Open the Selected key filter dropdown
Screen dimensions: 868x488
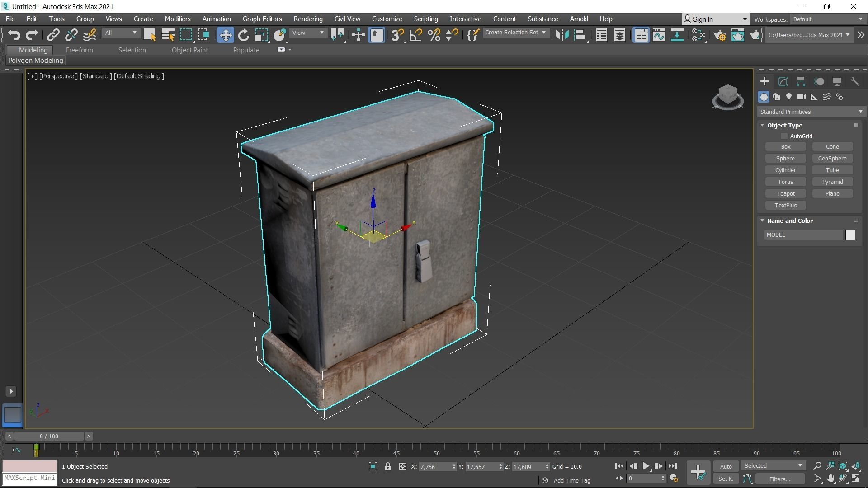coord(773,466)
